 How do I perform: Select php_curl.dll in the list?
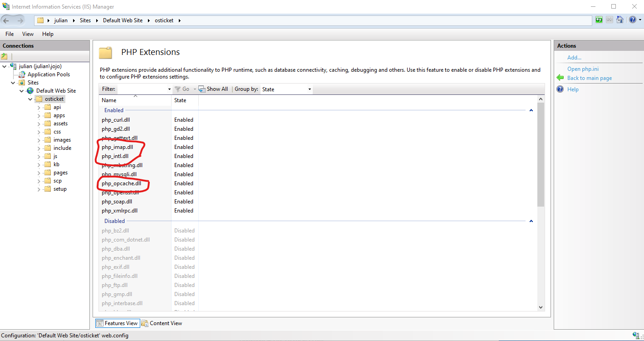click(116, 120)
